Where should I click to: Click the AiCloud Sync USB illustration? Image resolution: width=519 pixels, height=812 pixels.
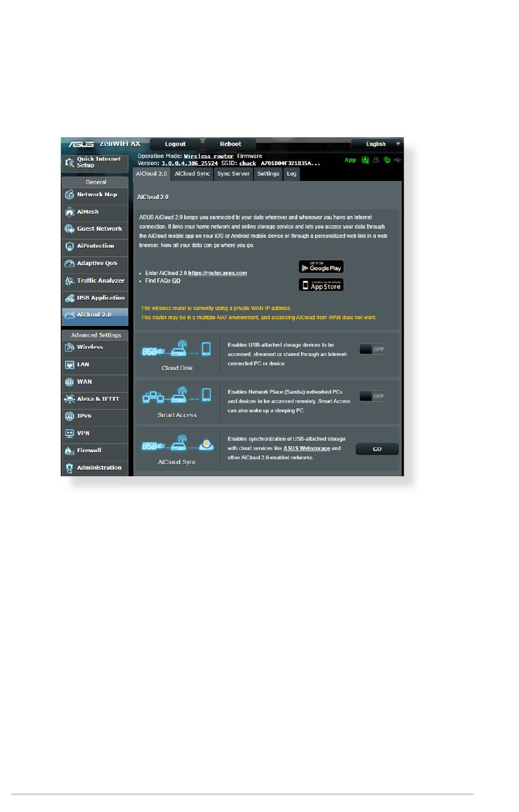(x=178, y=443)
